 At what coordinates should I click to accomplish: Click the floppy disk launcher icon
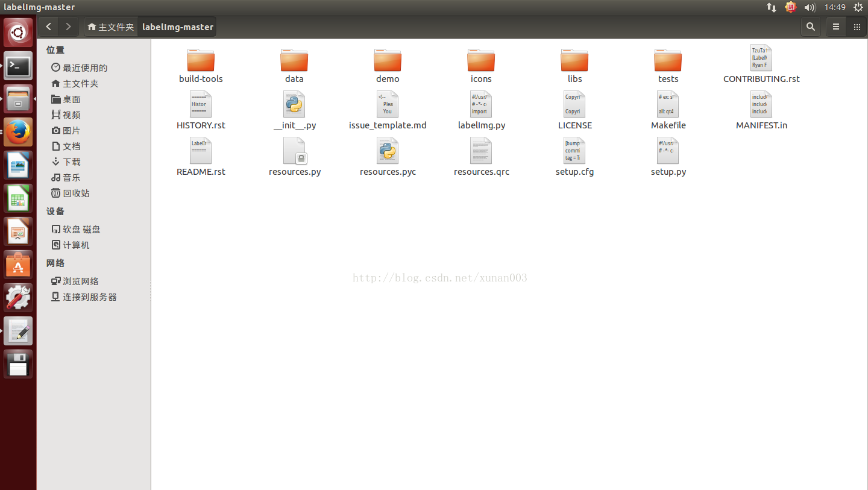click(x=18, y=364)
